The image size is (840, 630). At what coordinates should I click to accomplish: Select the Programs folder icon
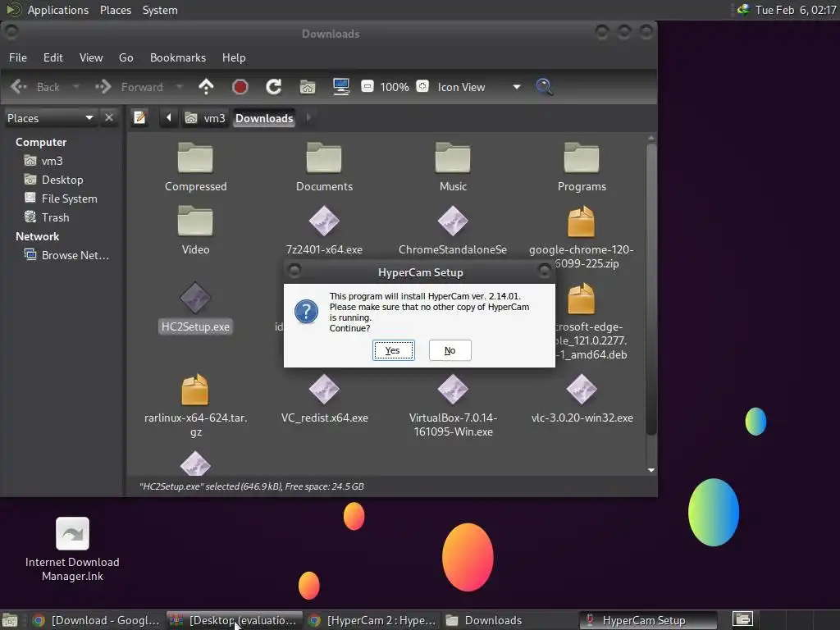582,158
